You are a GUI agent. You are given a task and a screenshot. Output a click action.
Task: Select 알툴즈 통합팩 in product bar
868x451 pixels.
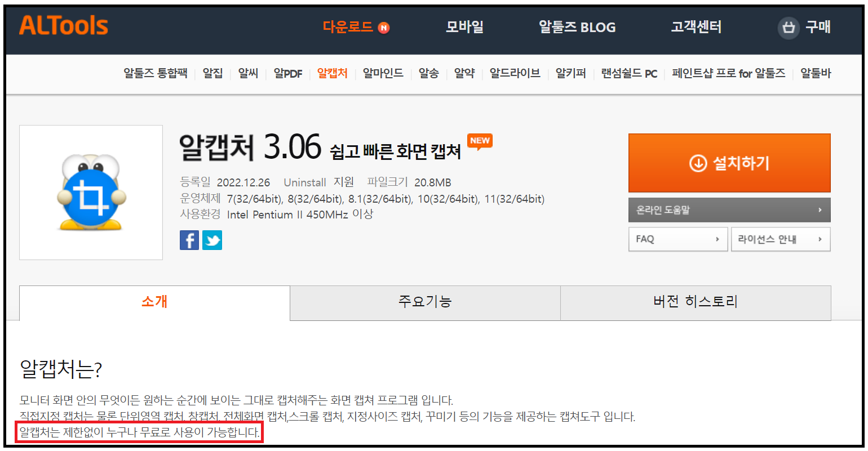tap(156, 73)
